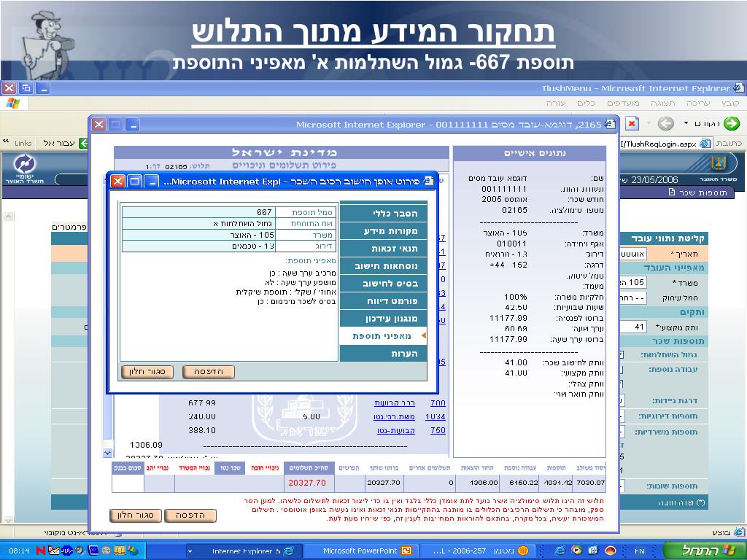Open the מועדפים menu
The height and width of the screenshot is (560, 747).
click(623, 104)
